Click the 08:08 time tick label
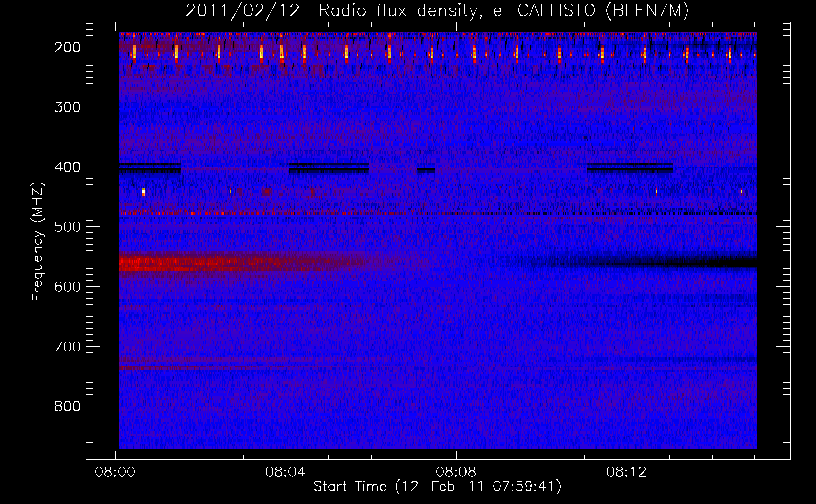Viewport: 816px width, 504px height. pos(456,472)
